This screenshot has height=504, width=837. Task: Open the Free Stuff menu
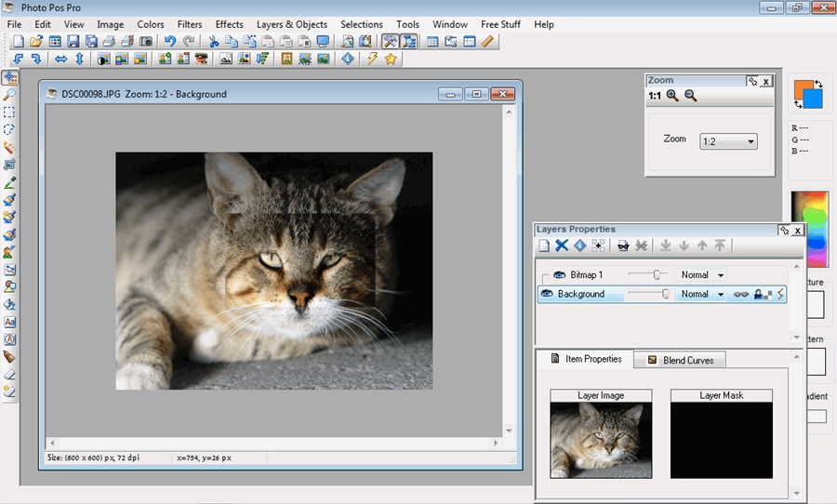pyautogui.click(x=500, y=24)
